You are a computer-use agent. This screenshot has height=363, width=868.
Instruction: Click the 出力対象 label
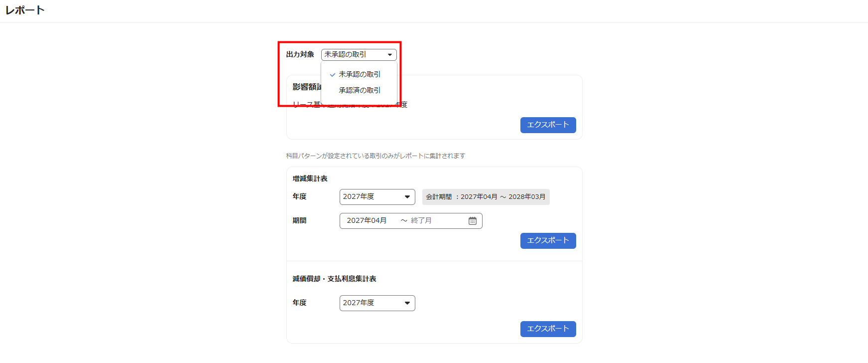tap(300, 54)
